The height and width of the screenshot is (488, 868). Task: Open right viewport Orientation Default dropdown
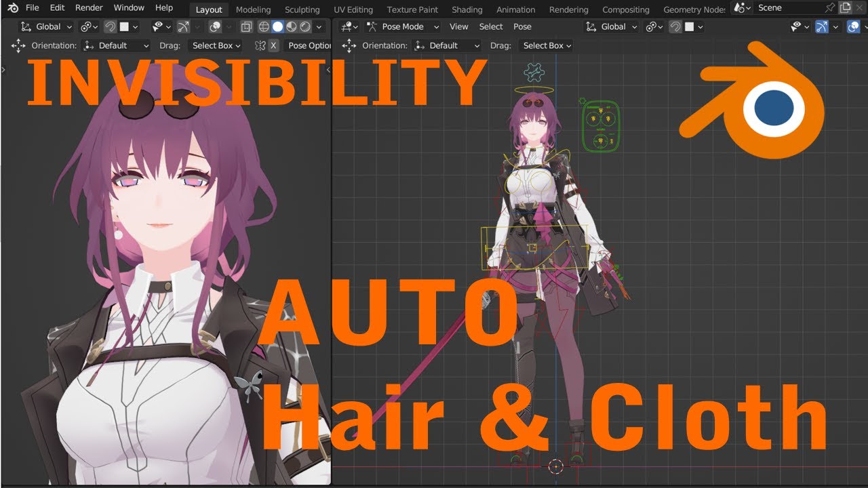(x=447, y=45)
